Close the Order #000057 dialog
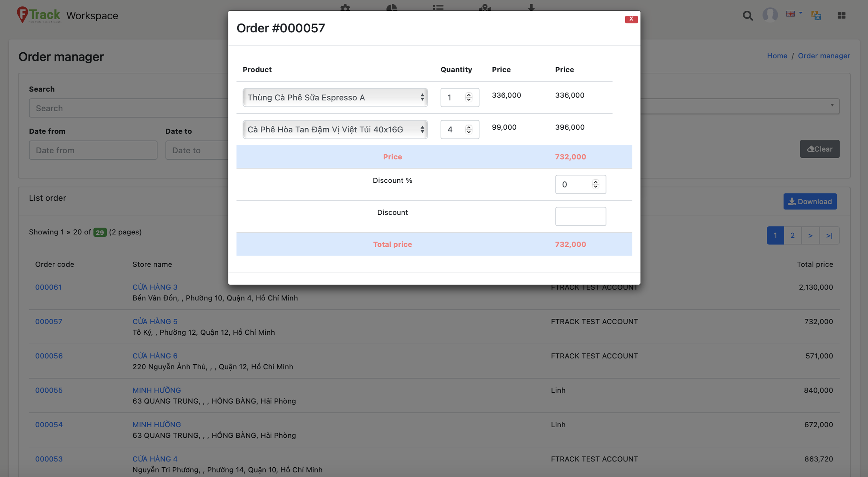Image resolution: width=868 pixels, height=477 pixels. pyautogui.click(x=631, y=19)
